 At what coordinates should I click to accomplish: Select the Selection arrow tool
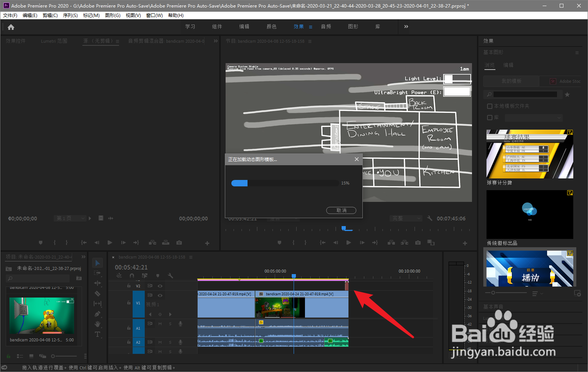click(97, 263)
